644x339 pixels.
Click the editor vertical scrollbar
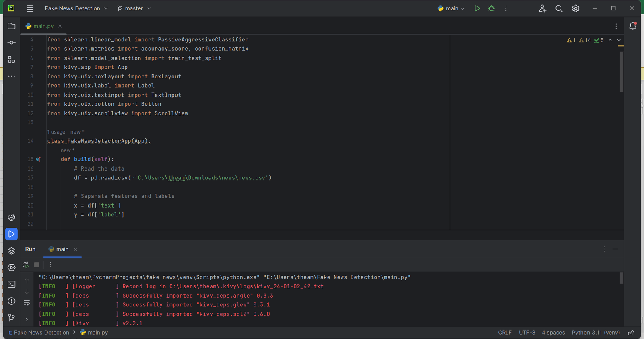[x=621, y=72]
